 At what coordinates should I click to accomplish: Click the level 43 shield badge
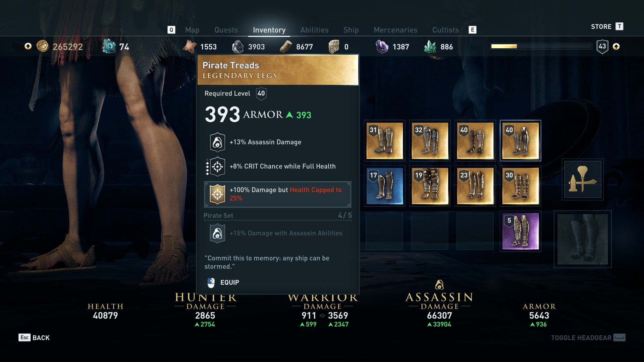pos(602,46)
